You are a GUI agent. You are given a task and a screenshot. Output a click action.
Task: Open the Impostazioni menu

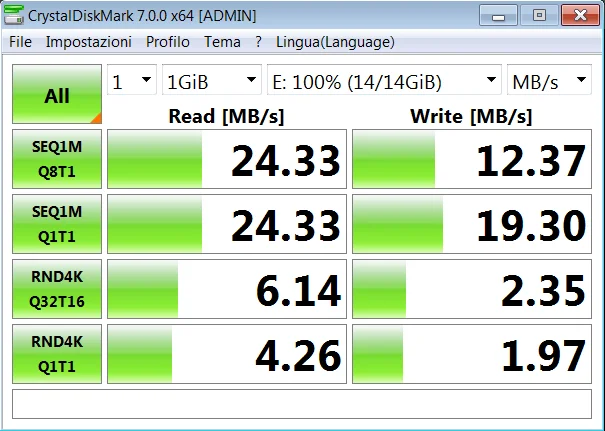89,42
